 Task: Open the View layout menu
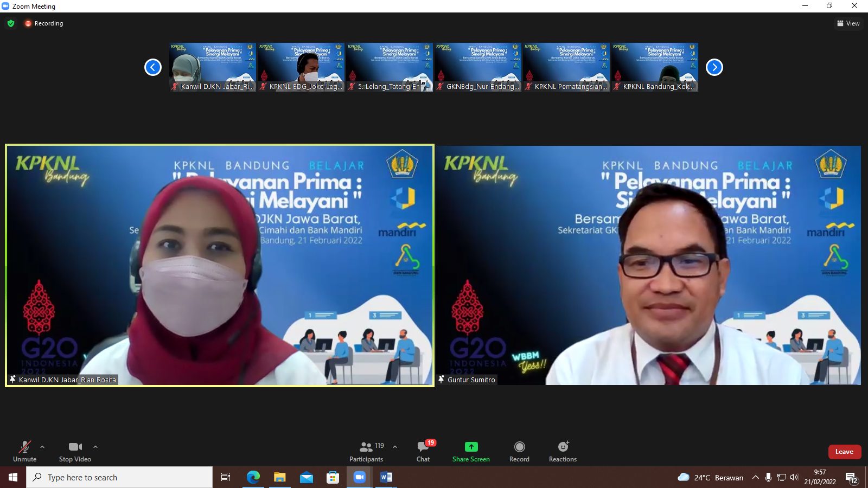coord(848,23)
